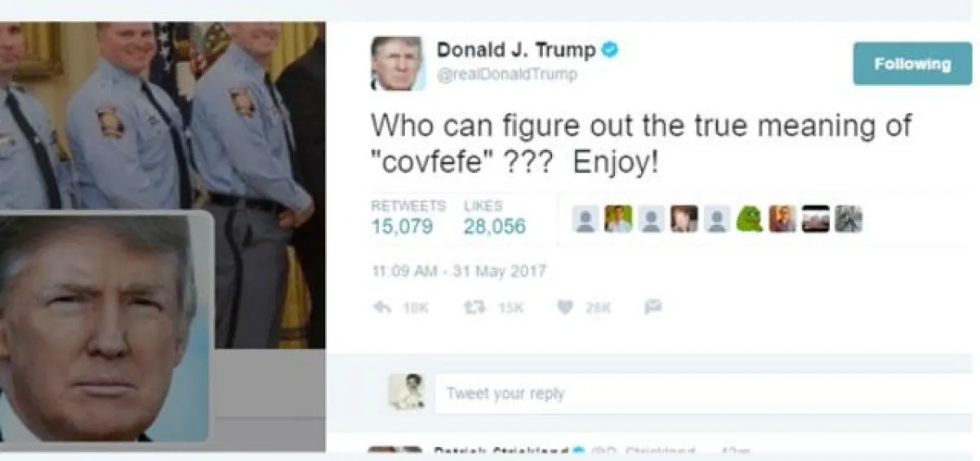Toggle the Following button

pyautogui.click(x=912, y=64)
